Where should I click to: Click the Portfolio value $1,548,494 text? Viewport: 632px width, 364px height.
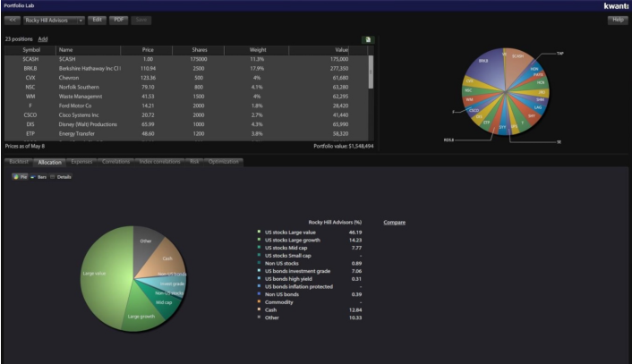pos(344,146)
